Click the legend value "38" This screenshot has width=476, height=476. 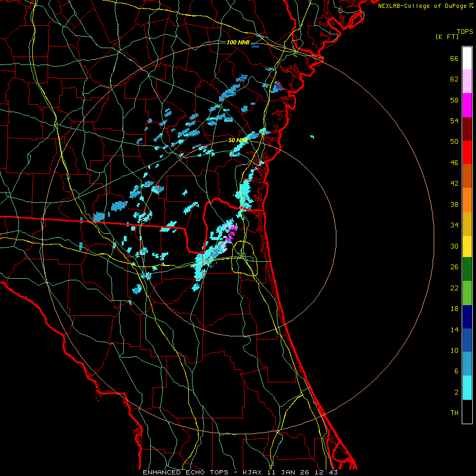[x=454, y=205]
